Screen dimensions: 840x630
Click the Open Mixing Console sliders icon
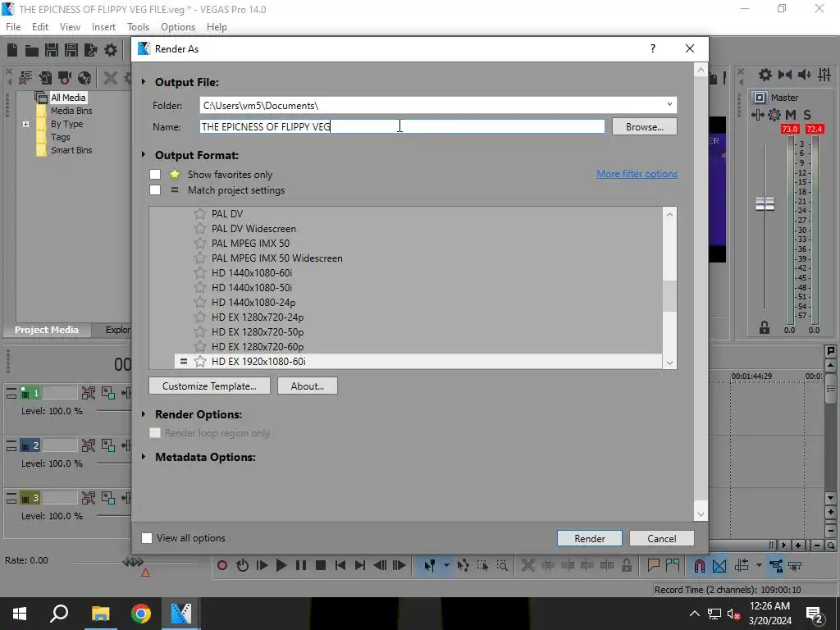[824, 75]
